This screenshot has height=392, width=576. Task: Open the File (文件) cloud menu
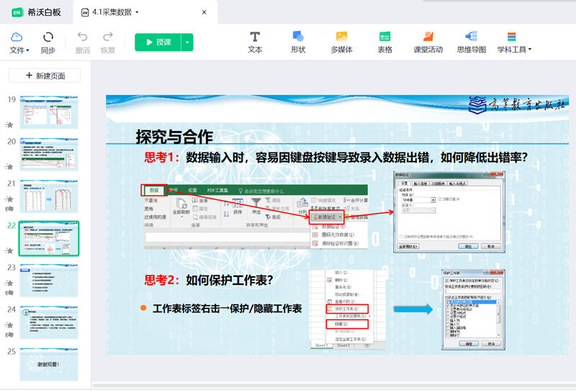18,42
